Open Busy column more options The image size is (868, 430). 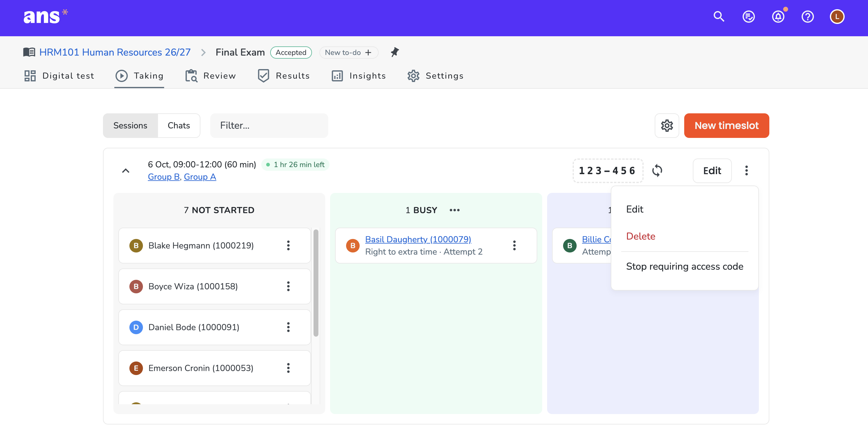point(455,210)
